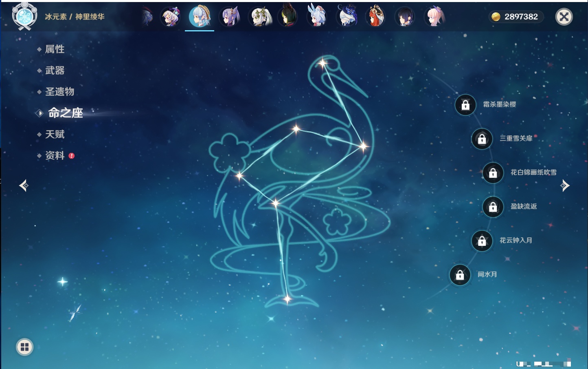This screenshot has height=369, width=588.
Task: Click the Mora balance 2897382
Action: (x=521, y=17)
